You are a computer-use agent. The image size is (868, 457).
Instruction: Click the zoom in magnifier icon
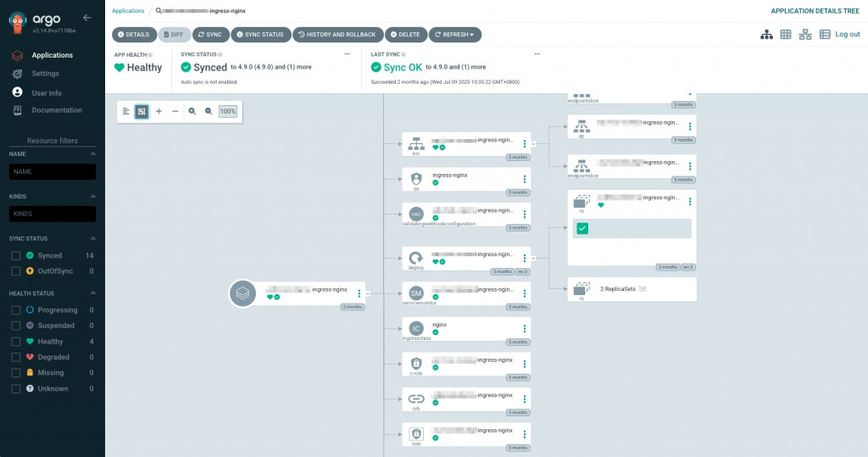click(192, 111)
